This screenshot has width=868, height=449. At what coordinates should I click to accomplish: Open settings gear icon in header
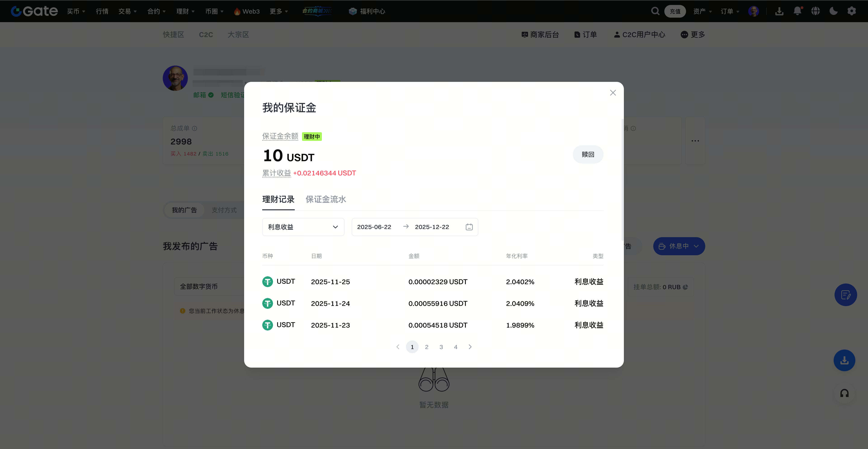tap(851, 11)
